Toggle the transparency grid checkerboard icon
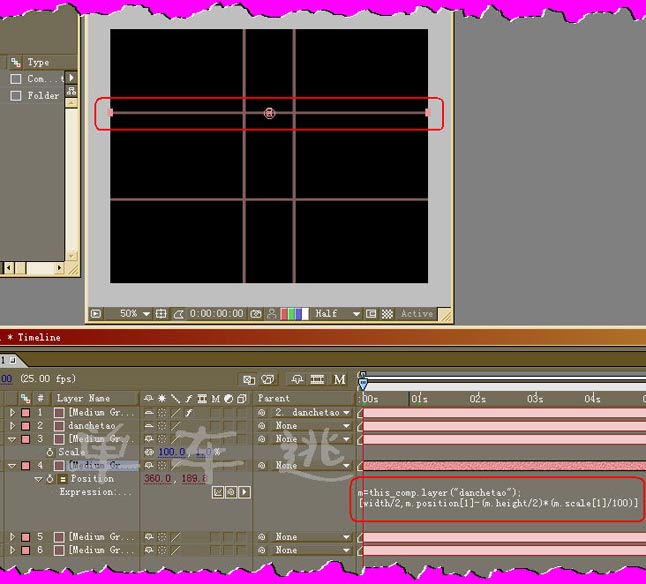This screenshot has height=584, width=646. pyautogui.click(x=387, y=314)
